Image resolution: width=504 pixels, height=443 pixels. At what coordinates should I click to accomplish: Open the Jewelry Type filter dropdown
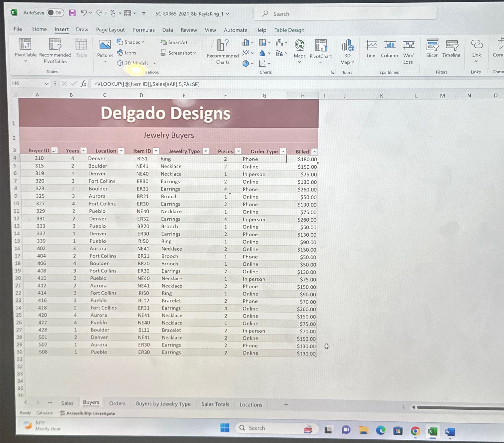(205, 151)
